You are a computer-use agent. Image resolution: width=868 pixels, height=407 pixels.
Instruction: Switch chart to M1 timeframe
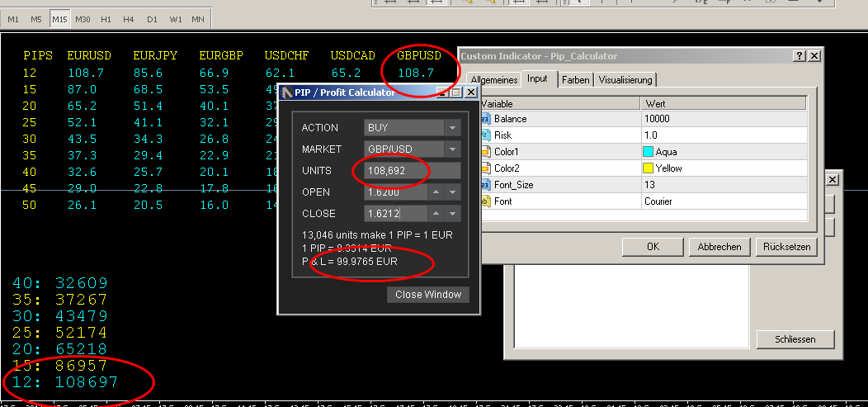13,19
